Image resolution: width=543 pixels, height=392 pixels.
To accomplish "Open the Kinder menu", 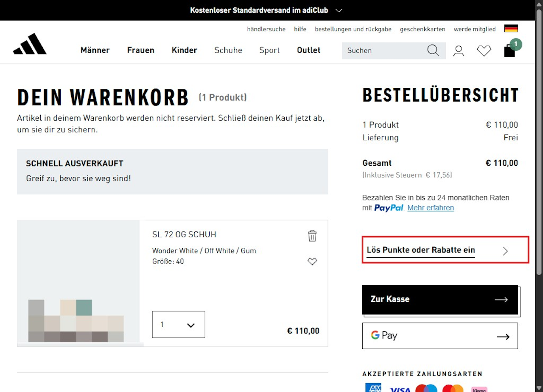I will pos(185,50).
